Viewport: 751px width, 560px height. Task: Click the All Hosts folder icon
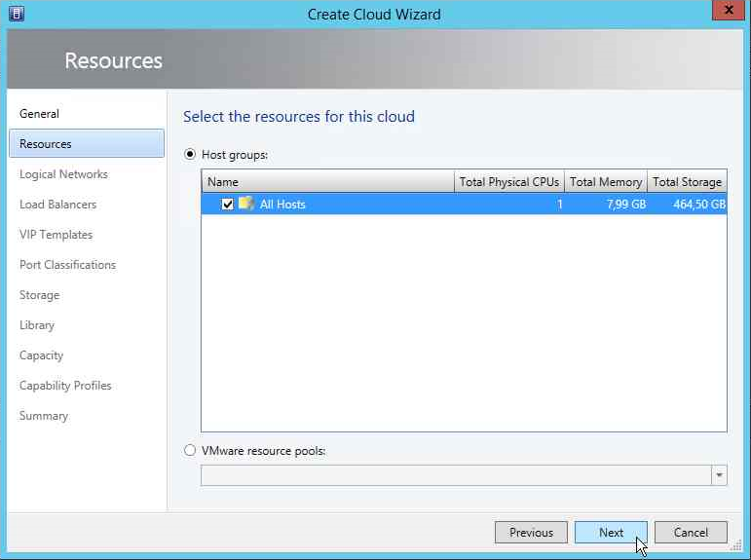pos(246,204)
